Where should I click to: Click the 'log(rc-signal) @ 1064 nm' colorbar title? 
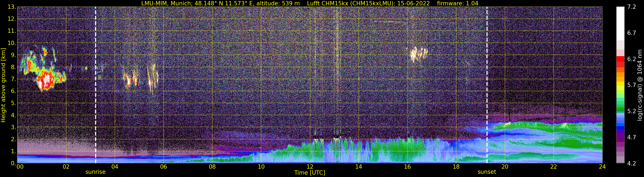pos(640,85)
